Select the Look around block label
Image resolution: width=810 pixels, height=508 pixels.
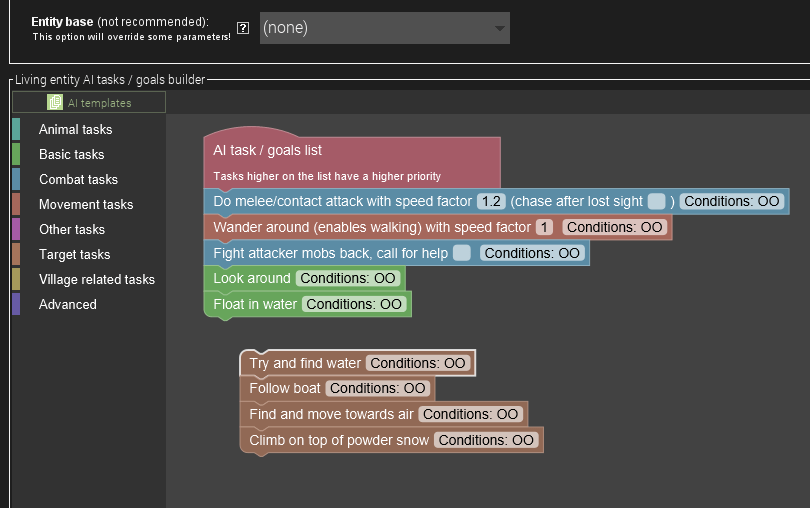[252, 278]
